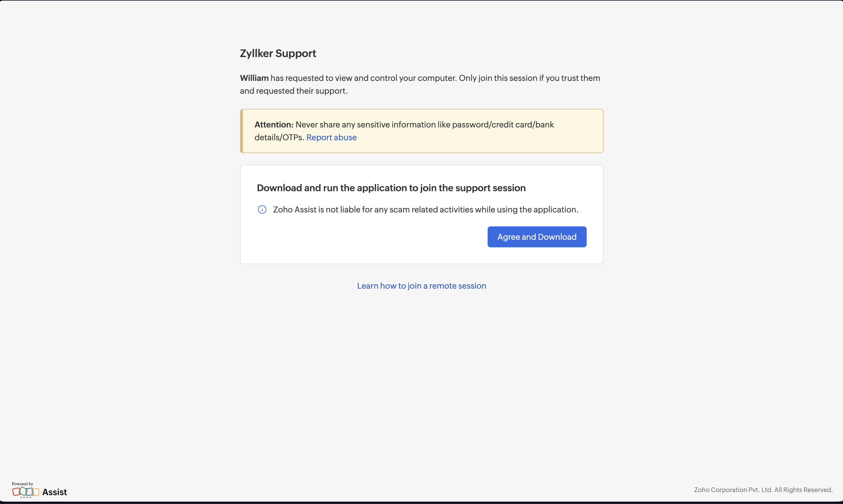Click the bold William technician name

tap(254, 78)
